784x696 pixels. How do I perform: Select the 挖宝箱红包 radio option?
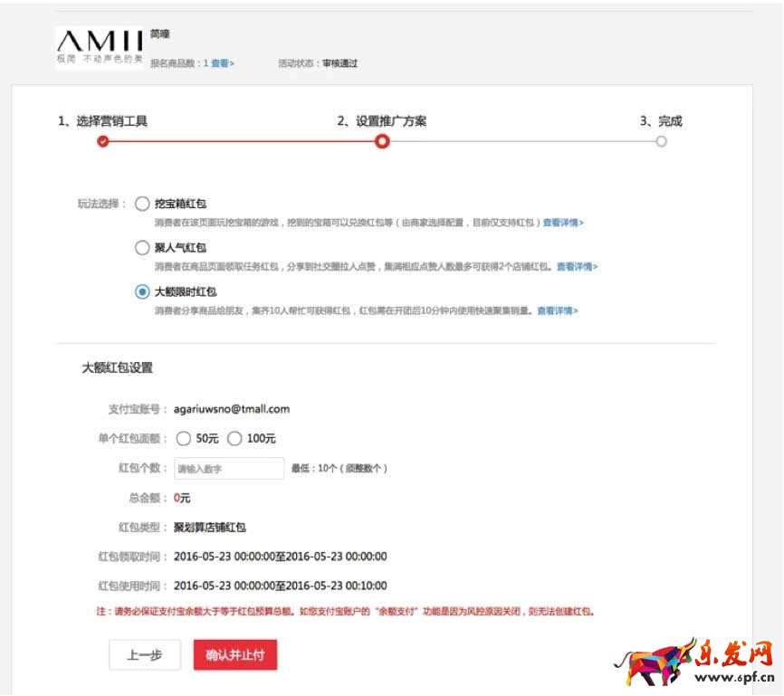pyautogui.click(x=142, y=205)
